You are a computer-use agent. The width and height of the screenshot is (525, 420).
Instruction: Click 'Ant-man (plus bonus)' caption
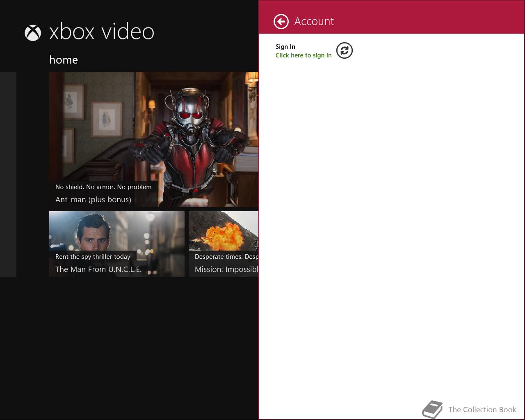point(93,200)
